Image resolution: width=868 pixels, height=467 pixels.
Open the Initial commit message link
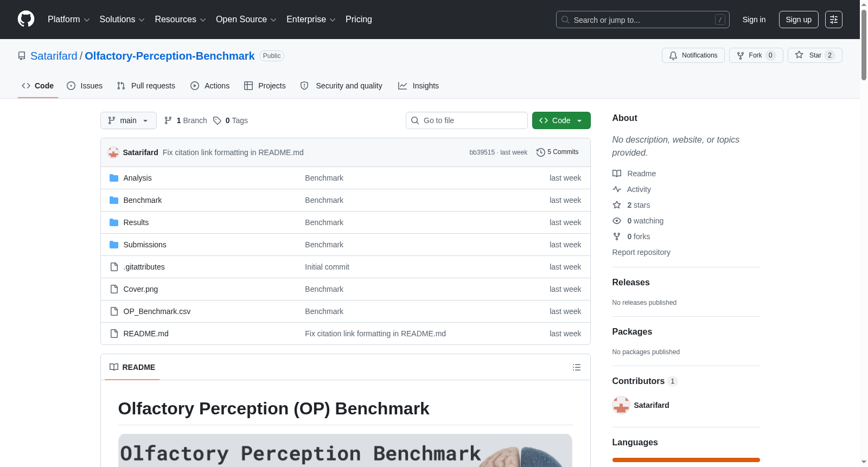pyautogui.click(x=327, y=267)
